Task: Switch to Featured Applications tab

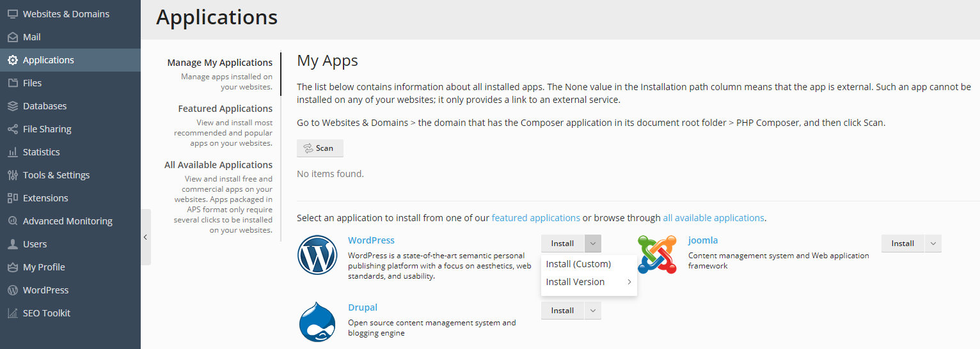Action: (225, 109)
